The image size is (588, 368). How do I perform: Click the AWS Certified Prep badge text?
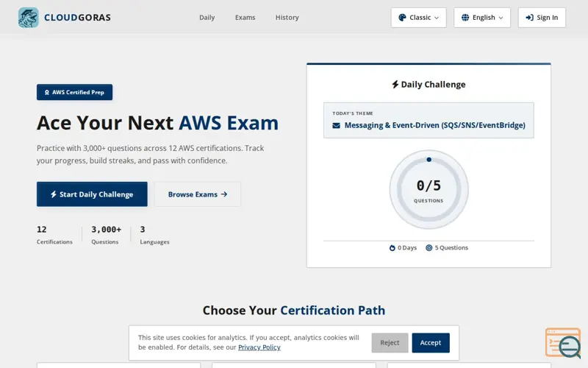click(78, 92)
